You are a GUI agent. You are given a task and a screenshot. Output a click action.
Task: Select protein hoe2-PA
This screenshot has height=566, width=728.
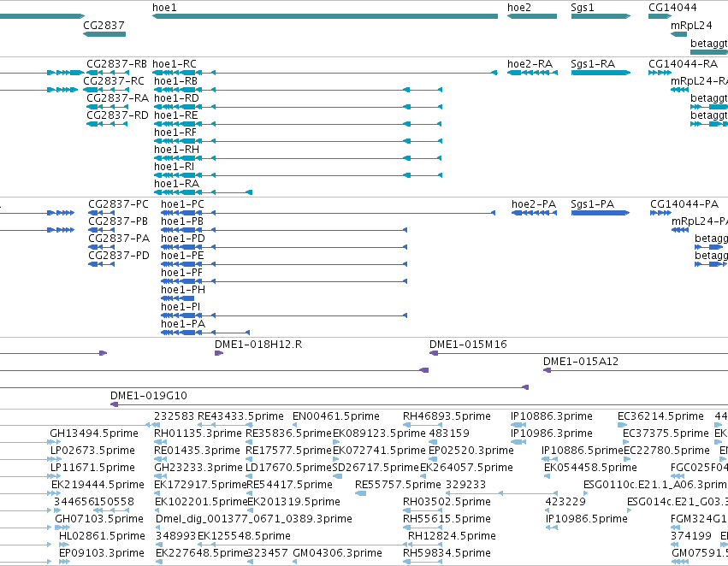pyautogui.click(x=534, y=204)
